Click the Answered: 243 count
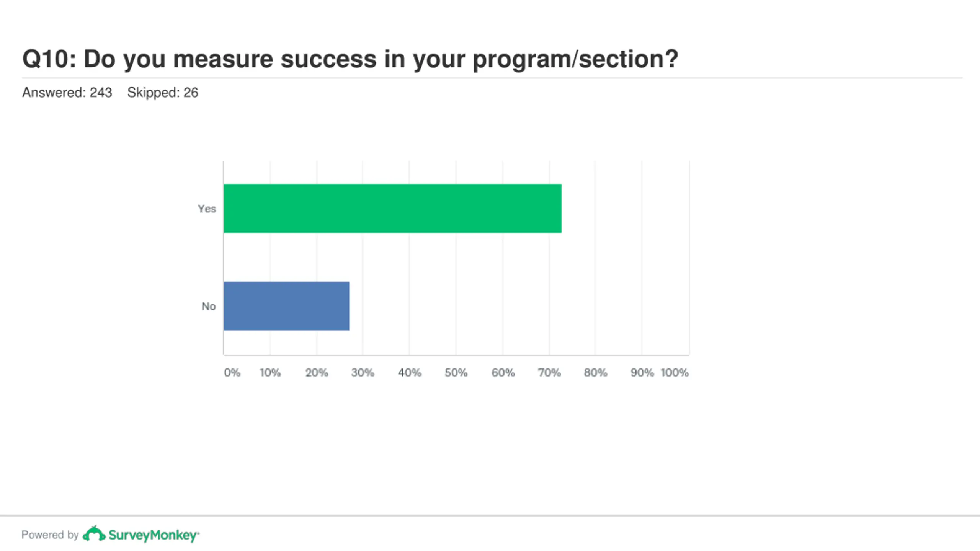This screenshot has height=551, width=980. click(x=67, y=92)
